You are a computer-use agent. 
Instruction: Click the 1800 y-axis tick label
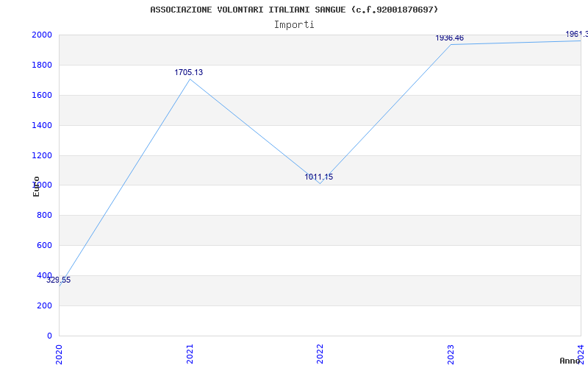42,65
